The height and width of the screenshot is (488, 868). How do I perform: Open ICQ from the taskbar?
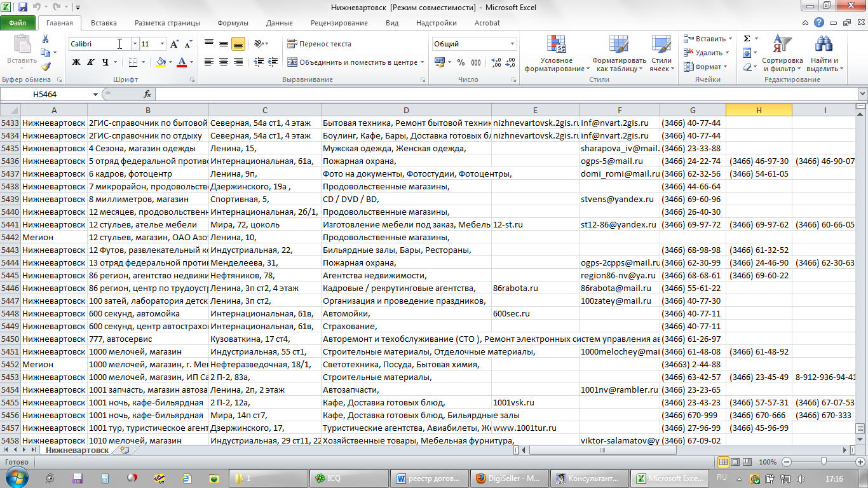coord(348,478)
